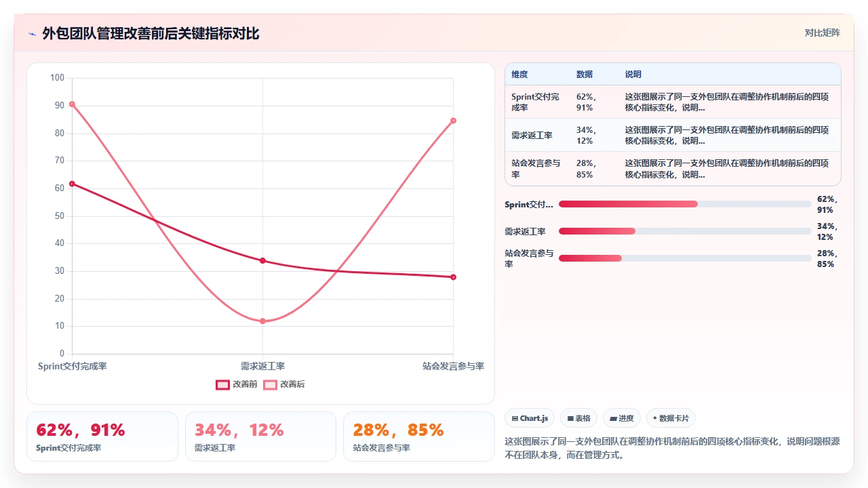The width and height of the screenshot is (868, 488).
Task: Click the 改善后 data point at Sprint交付完成率
Action: 72,104
